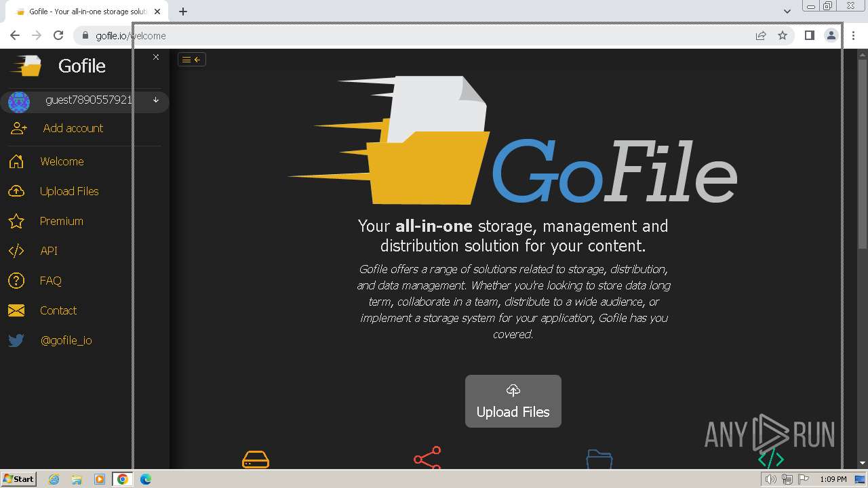This screenshot has height=488, width=868.
Task: Click the 'all-in-one storage' headline text
Action: [513, 235]
